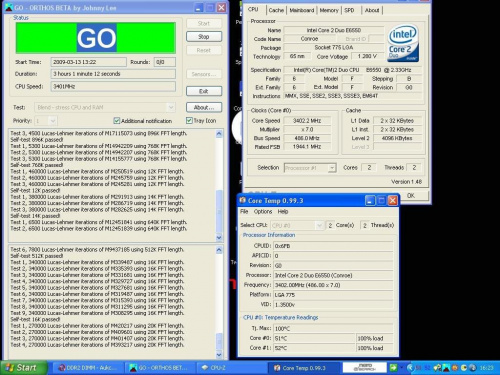Click the Frequency value in Core Temp

(x=333, y=285)
